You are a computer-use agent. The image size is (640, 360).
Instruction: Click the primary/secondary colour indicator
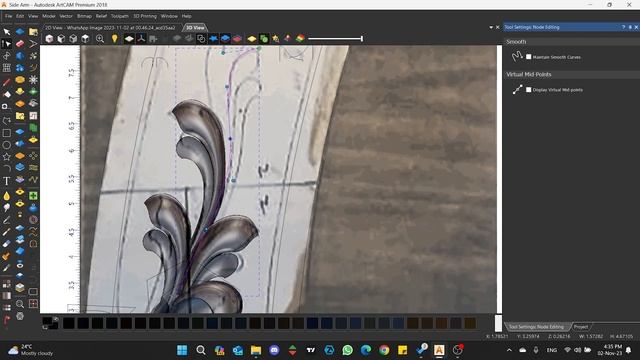50,322
